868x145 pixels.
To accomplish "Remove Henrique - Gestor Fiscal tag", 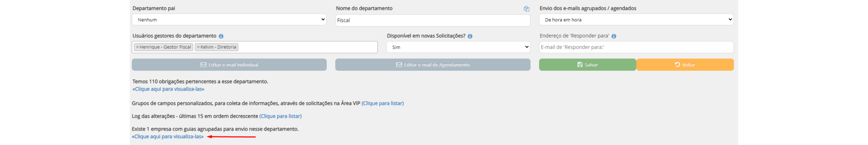I will tap(137, 47).
